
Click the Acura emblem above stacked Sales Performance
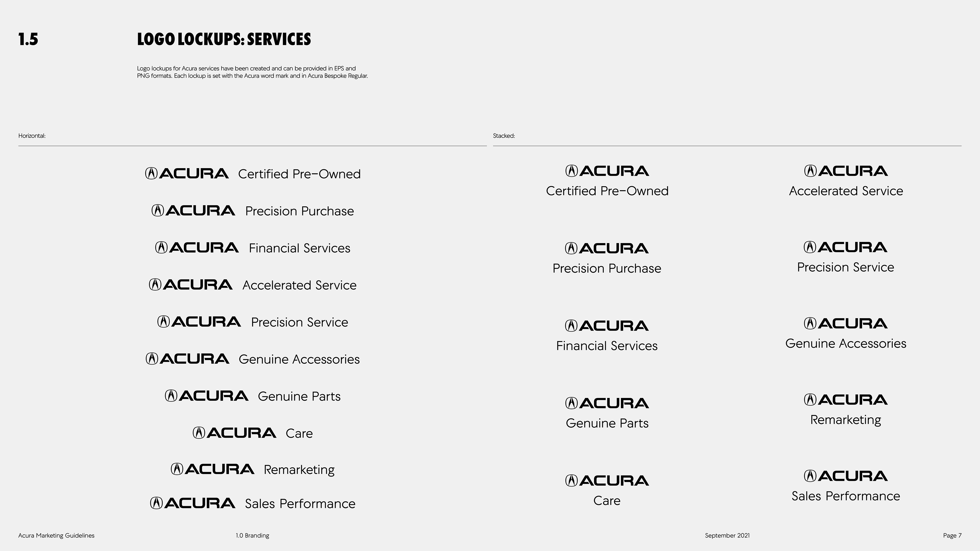coord(810,476)
